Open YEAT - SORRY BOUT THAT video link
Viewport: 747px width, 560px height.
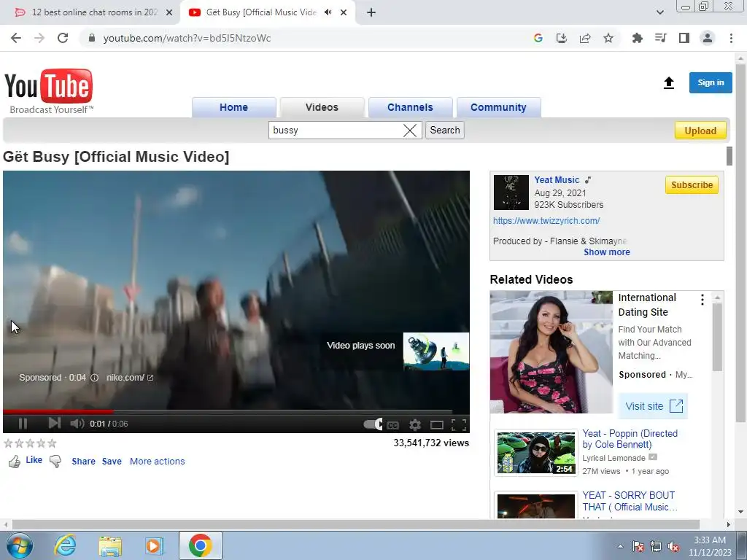click(x=629, y=502)
